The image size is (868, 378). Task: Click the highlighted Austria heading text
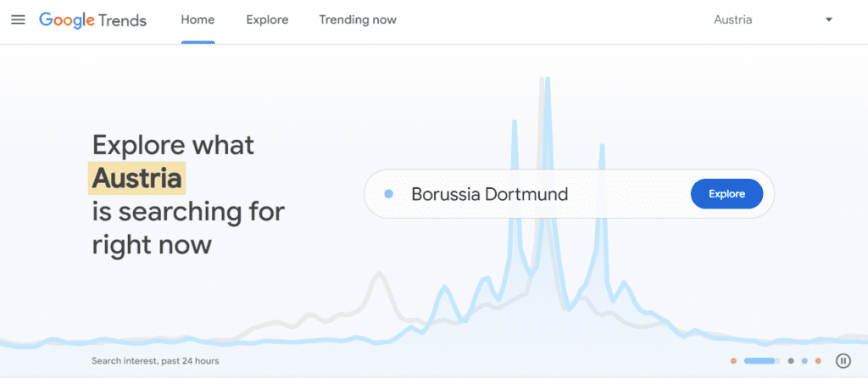point(136,179)
